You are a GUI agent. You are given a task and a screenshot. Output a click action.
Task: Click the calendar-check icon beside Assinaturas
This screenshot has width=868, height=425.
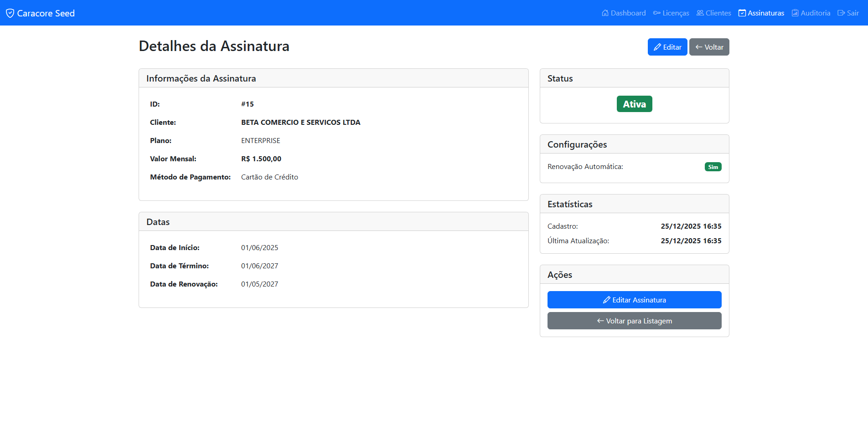[x=742, y=13]
